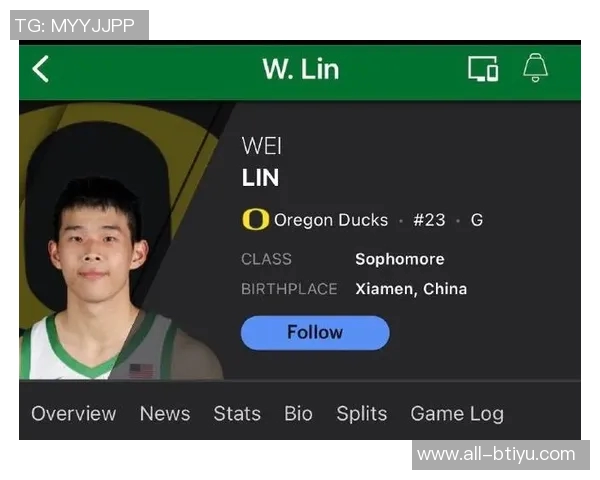
Task: Click the Oregon Ducks team logo
Action: point(255,219)
